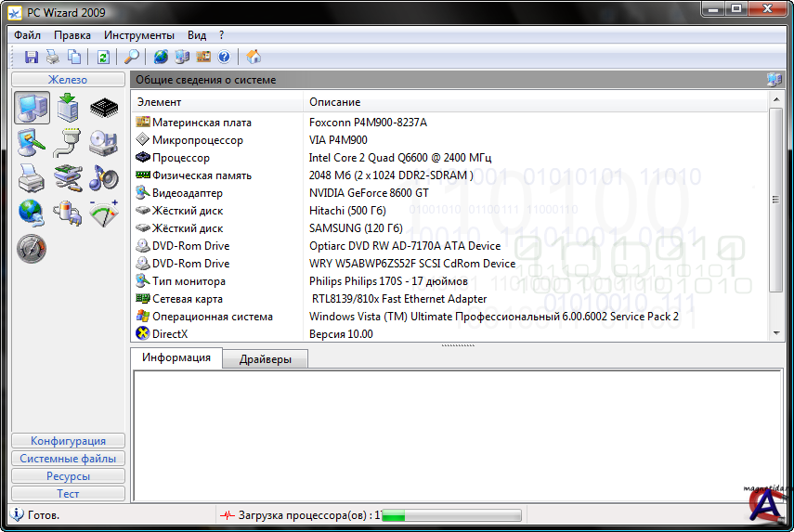Viewport: 794px width, 532px height.
Task: Click the Refresh toolbar icon
Action: point(103,57)
